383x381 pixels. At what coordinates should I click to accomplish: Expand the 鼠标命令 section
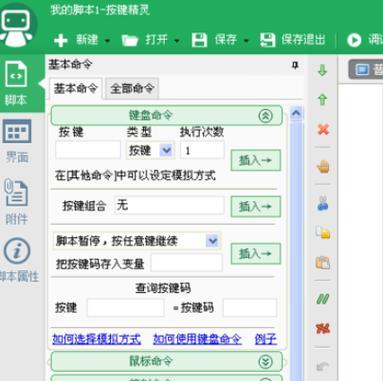265,362
